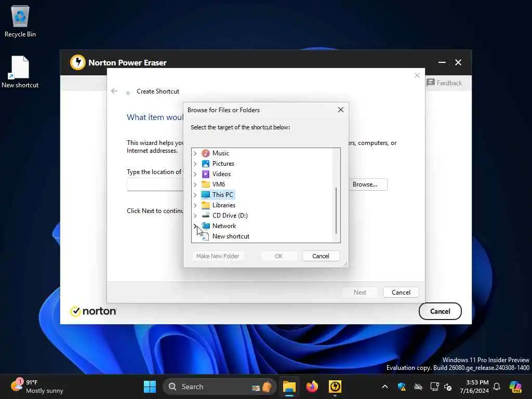Click the muted volume tray icon

[448, 387]
